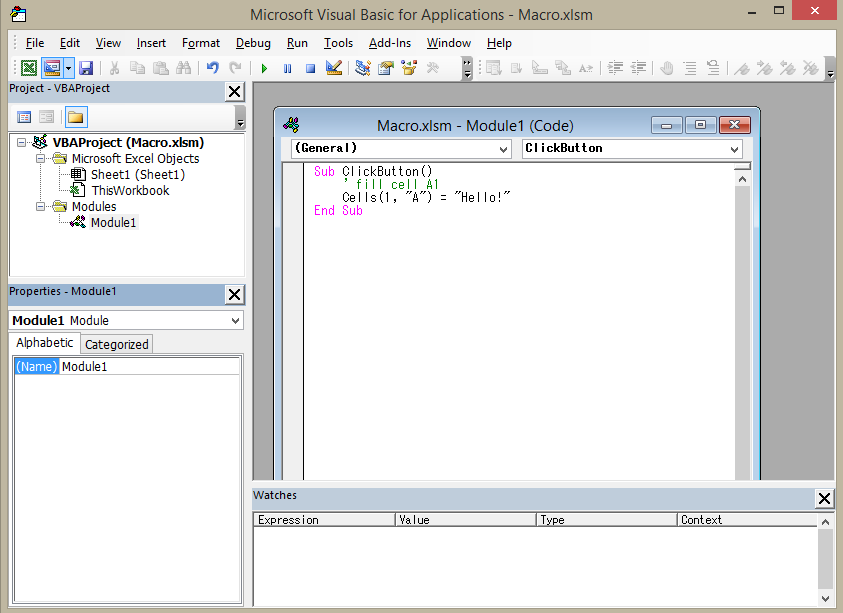Screen dimensions: 843x613
Task: Click View Object in Project panel
Action: pyautogui.click(x=47, y=117)
